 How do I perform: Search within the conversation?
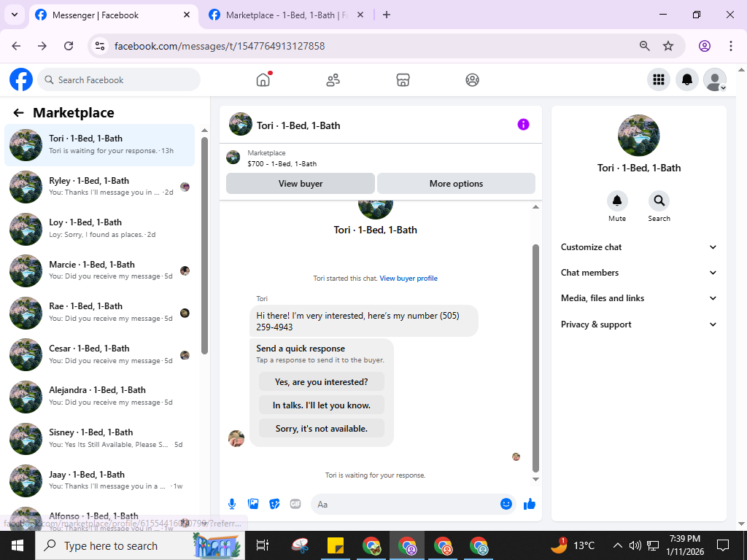click(659, 201)
